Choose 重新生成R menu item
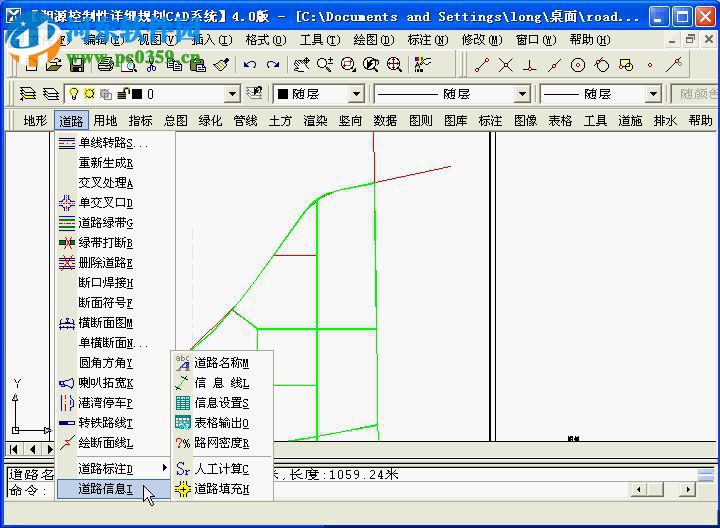 point(115,163)
